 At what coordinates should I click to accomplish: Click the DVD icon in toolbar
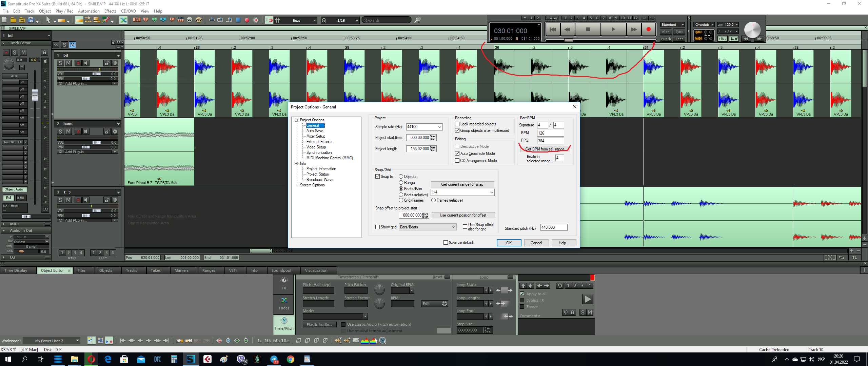click(x=199, y=20)
